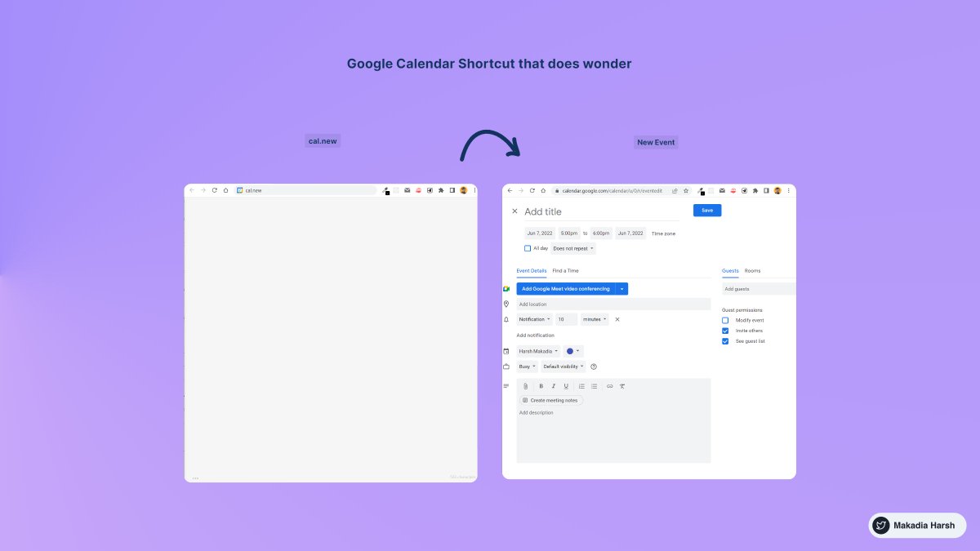
Task: Click the Add title field
Action: point(601,212)
